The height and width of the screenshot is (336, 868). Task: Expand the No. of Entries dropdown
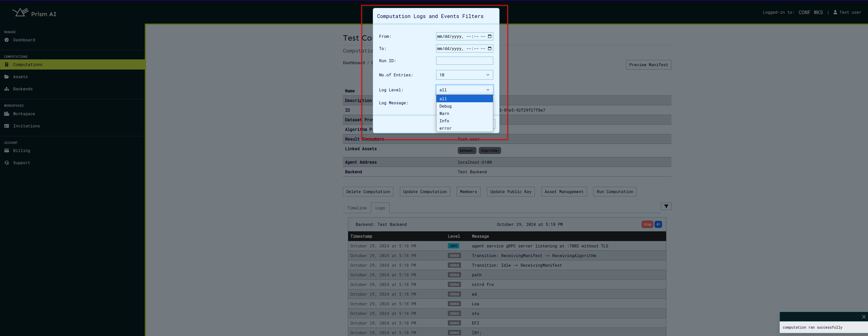coord(464,75)
